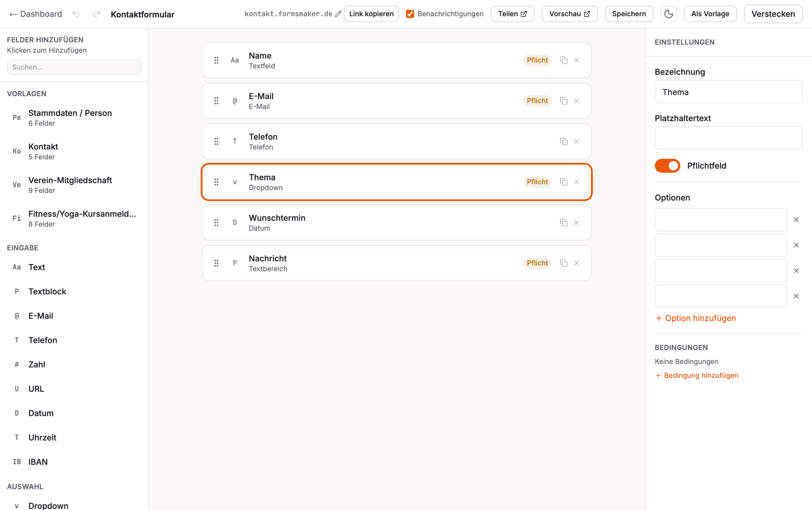Remove the fourth option entry
The image size is (812, 510).
coord(796,296)
